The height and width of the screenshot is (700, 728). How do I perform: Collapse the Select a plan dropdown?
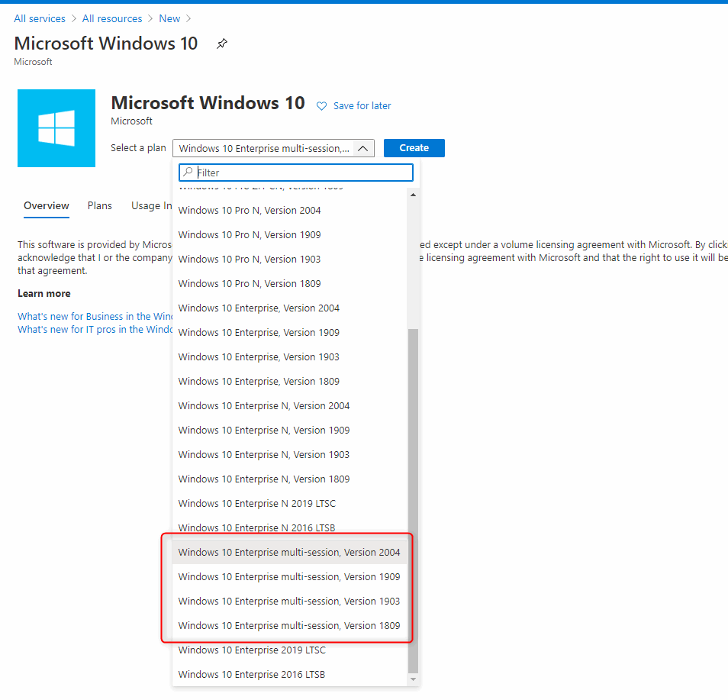click(363, 148)
